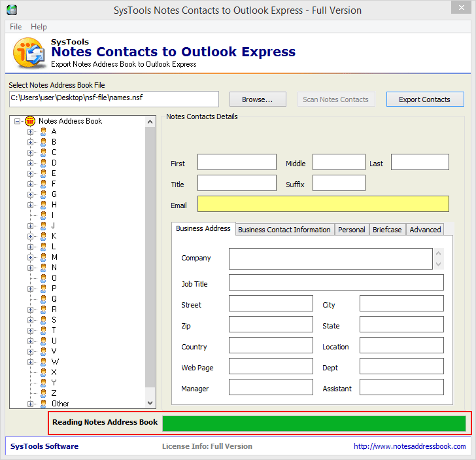Click the First name input field
476x460 pixels.
(x=237, y=162)
